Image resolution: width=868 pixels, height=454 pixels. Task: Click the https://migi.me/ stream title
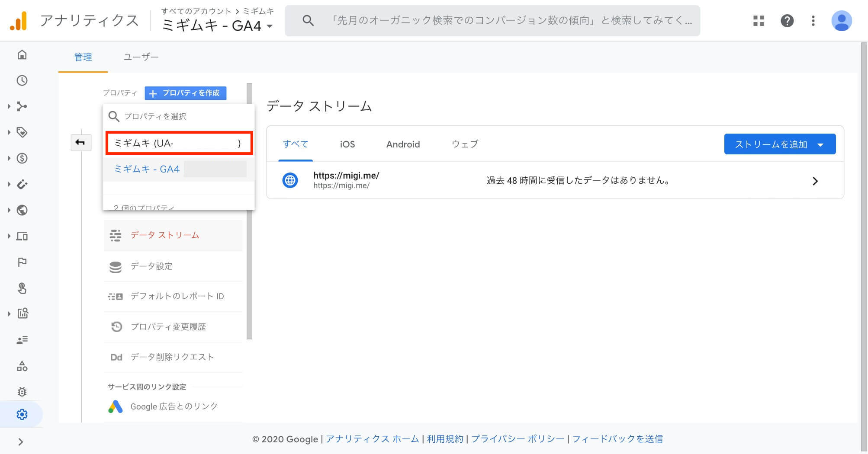point(346,176)
